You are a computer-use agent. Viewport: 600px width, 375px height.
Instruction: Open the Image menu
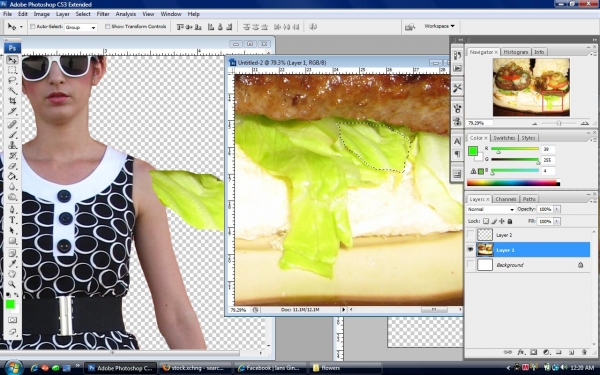click(x=41, y=14)
